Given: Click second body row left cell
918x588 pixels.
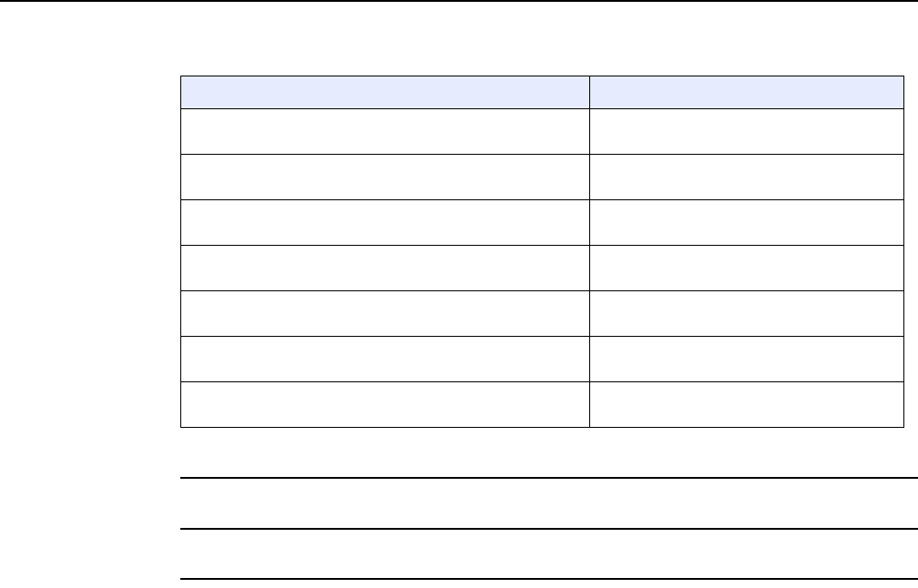Looking at the screenshot, I should tap(385, 177).
